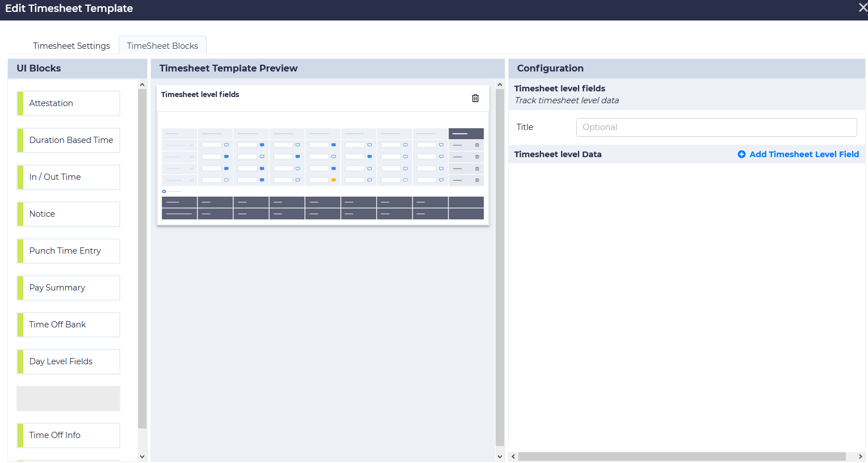Close the Edit Timesheet Template dialog
Image resolution: width=868 pixels, height=463 pixels.
[x=862, y=8]
